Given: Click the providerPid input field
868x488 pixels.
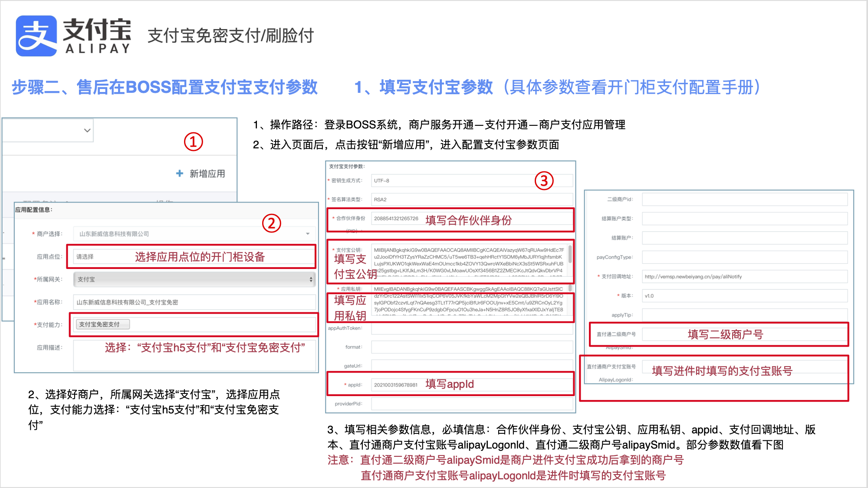Looking at the screenshot, I should point(472,404).
